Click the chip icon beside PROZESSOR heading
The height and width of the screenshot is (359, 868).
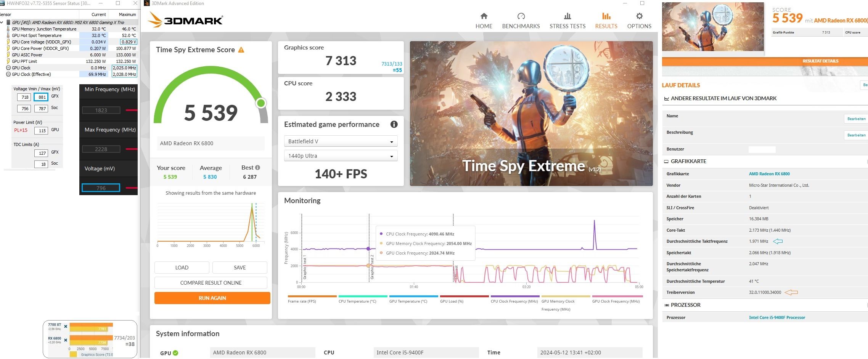click(667, 305)
